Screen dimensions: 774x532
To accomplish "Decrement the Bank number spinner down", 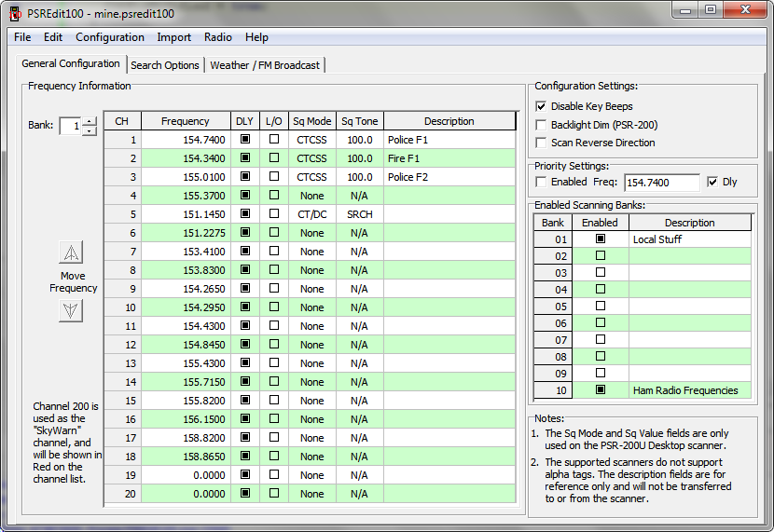I will [90, 130].
